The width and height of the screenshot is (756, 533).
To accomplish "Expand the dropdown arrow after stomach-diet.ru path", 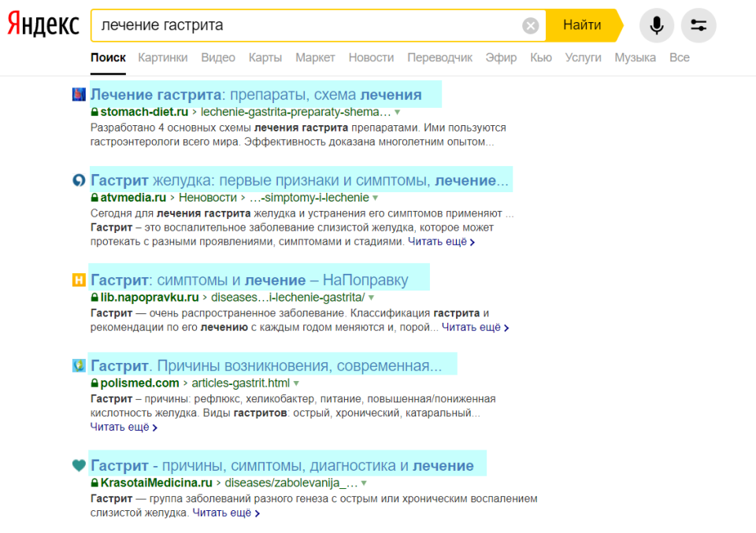I will point(397,113).
